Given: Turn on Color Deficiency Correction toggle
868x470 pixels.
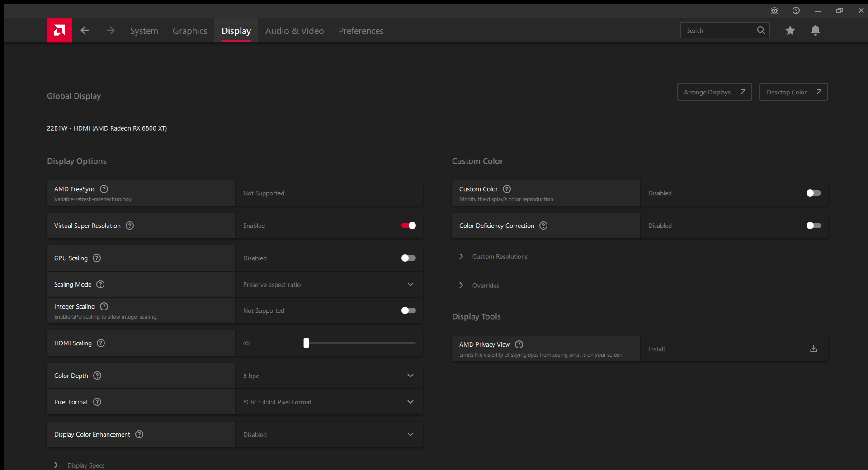Looking at the screenshot, I should pos(813,226).
